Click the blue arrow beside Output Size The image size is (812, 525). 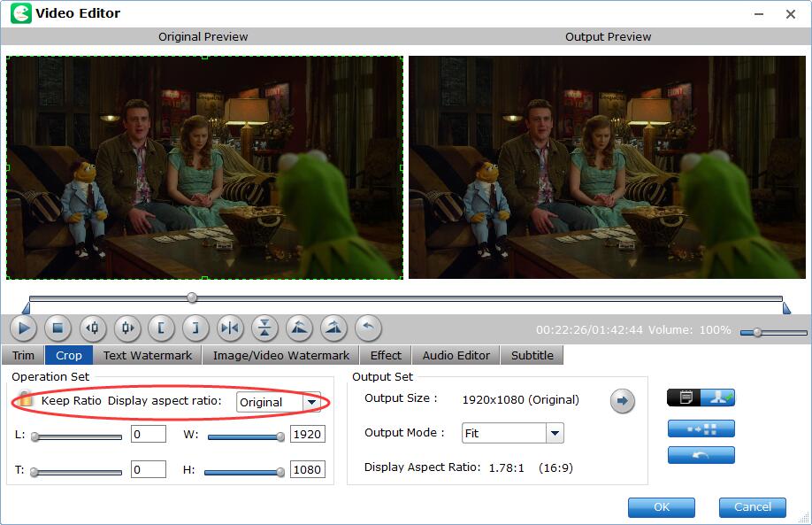[x=622, y=401]
